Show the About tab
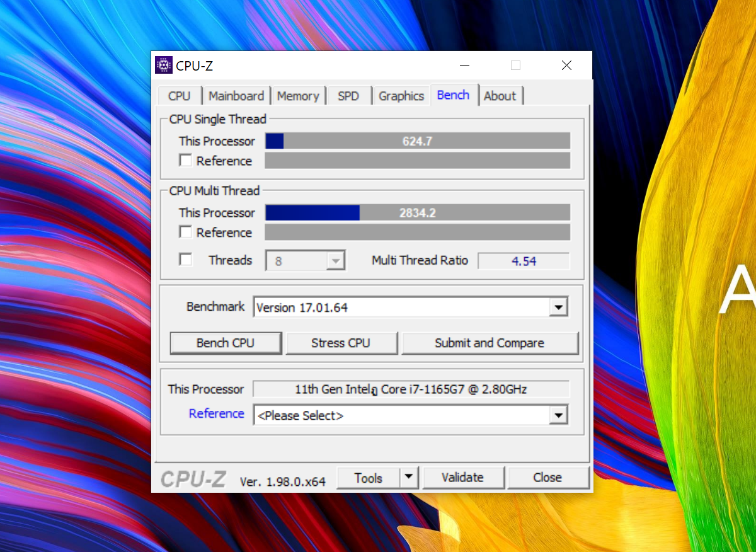The width and height of the screenshot is (756, 552). pyautogui.click(x=500, y=96)
